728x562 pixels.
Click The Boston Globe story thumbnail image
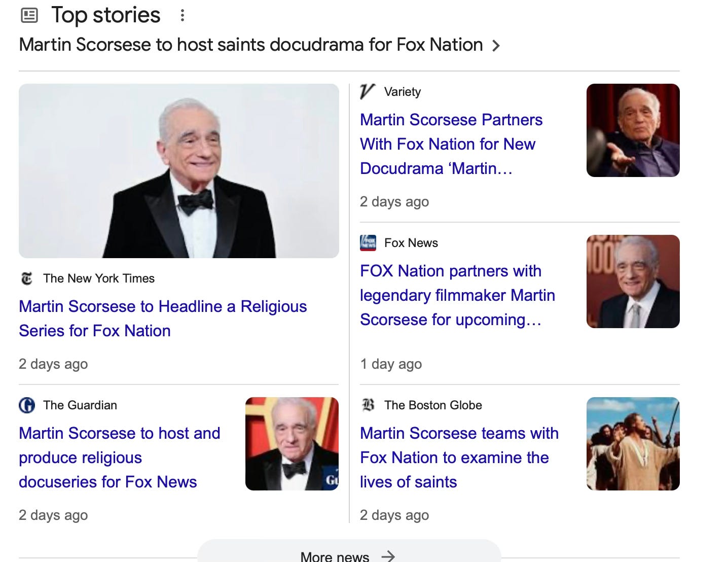coord(633,444)
